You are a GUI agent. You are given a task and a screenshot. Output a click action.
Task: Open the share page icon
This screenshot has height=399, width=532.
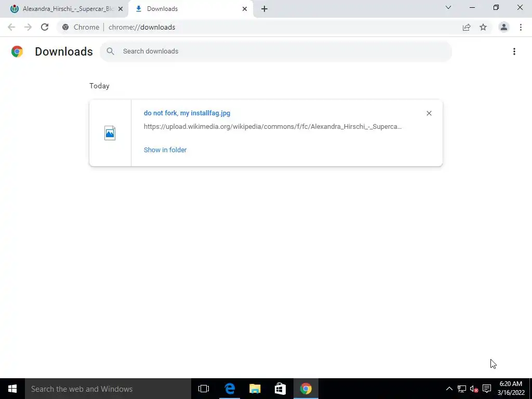(x=467, y=27)
